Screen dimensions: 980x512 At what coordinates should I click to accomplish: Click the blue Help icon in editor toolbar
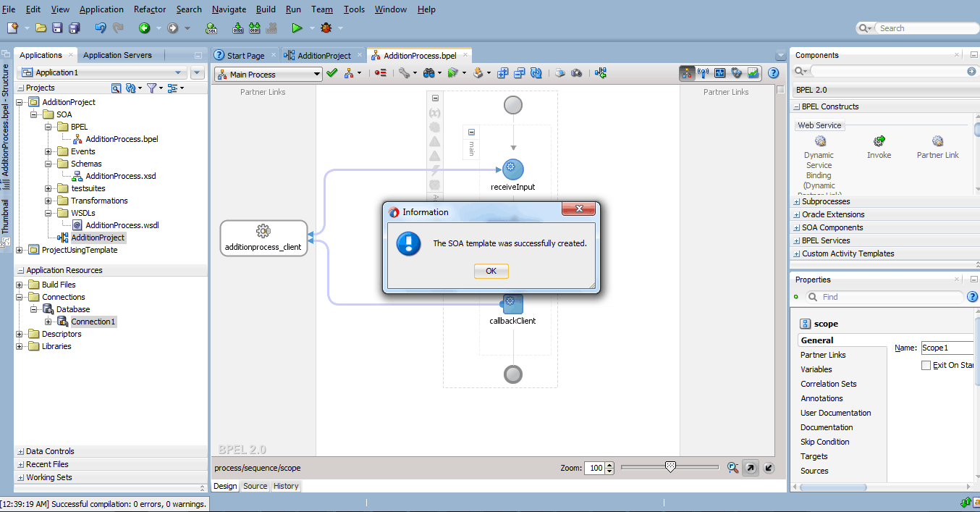click(773, 73)
